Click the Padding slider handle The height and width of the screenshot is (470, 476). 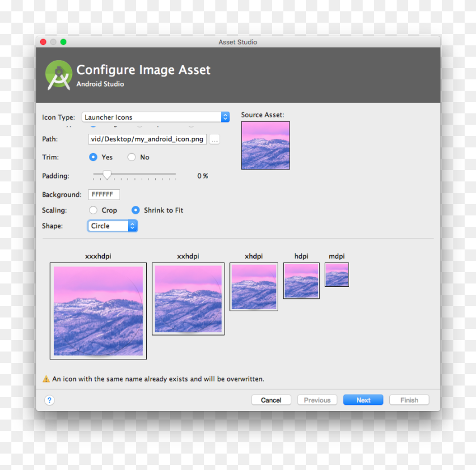pyautogui.click(x=108, y=176)
